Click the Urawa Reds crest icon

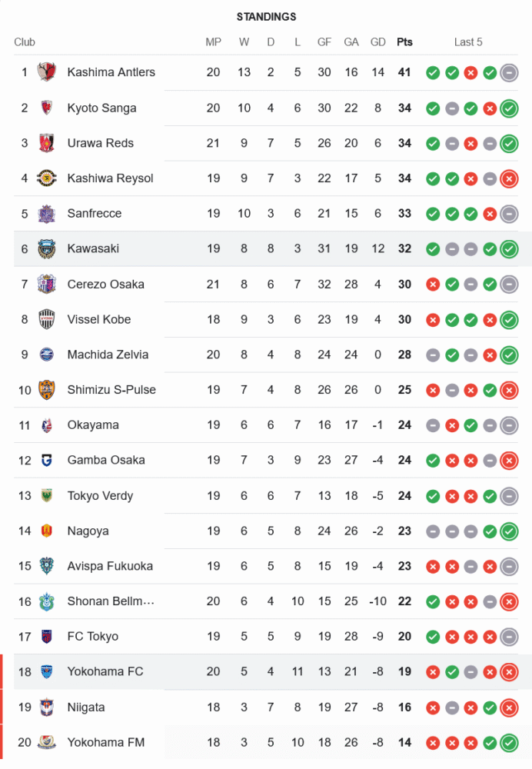tap(47, 143)
